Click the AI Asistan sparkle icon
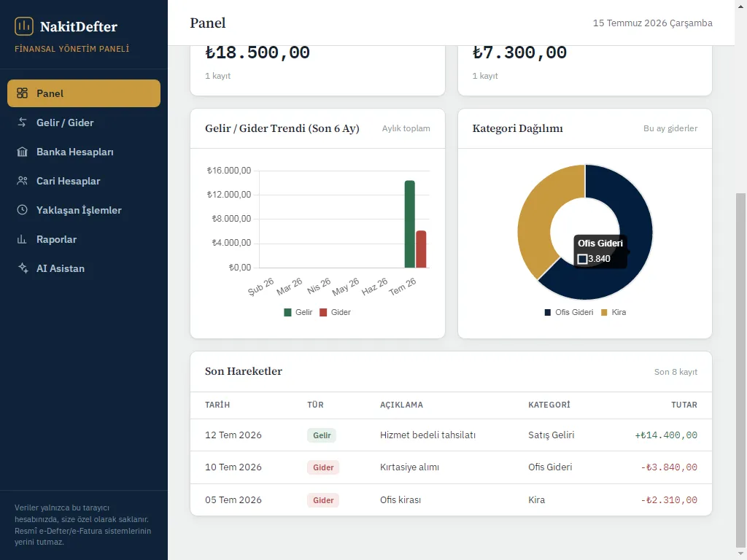747x560 pixels. point(22,268)
